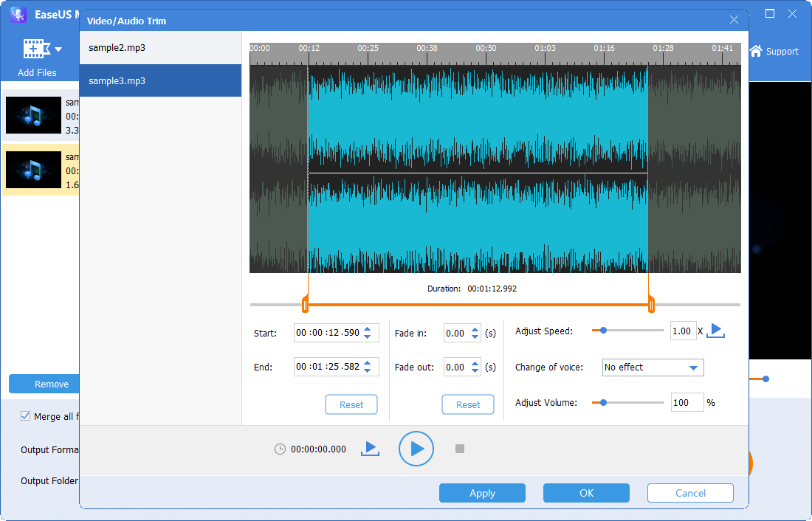Preview speed with the icon next to 1.00 X

pyautogui.click(x=715, y=331)
